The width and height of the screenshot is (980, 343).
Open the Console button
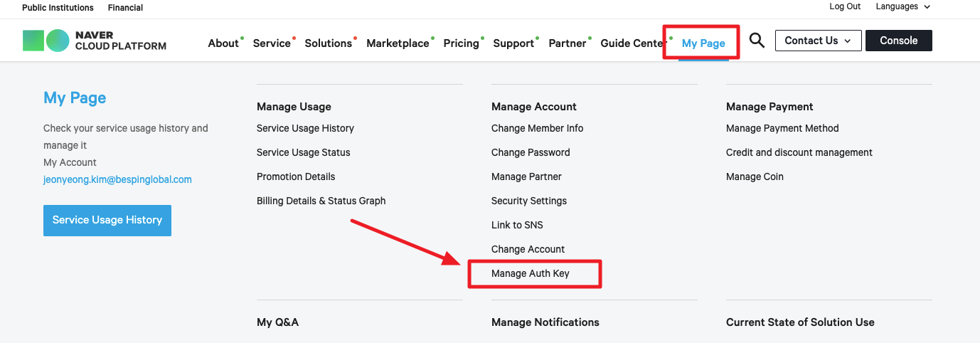point(898,41)
